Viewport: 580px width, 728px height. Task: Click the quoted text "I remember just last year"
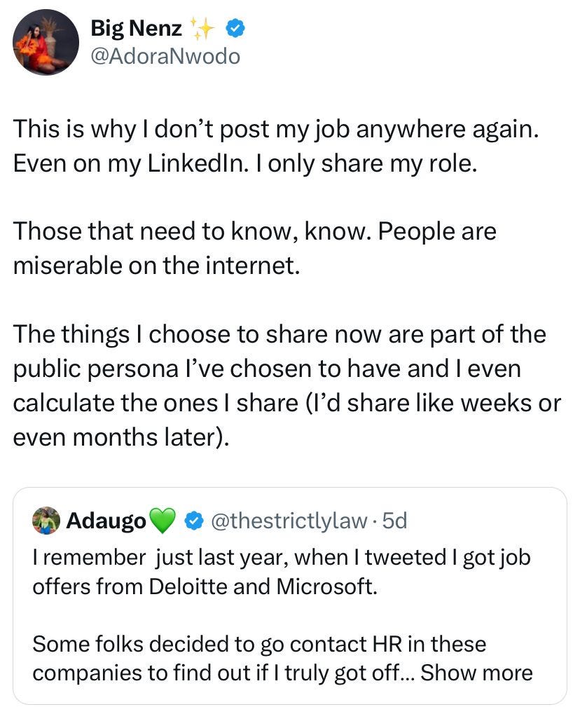tap(161, 558)
